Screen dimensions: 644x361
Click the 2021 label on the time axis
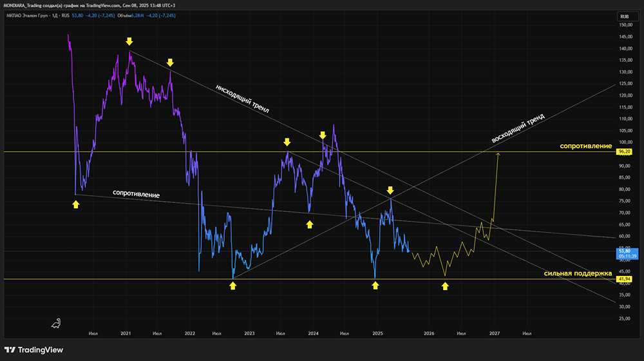[x=126, y=333]
